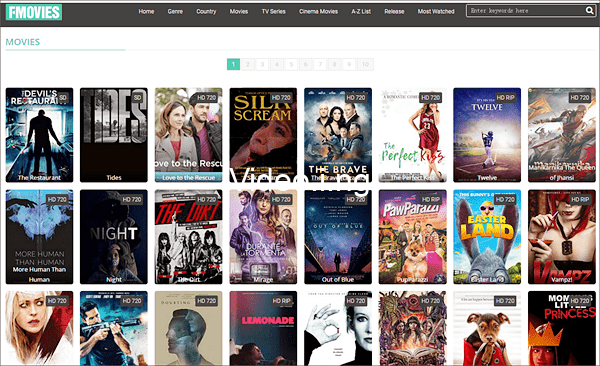Viewport: 600px width, 366px height.
Task: Open the Country menu
Action: pos(206,11)
